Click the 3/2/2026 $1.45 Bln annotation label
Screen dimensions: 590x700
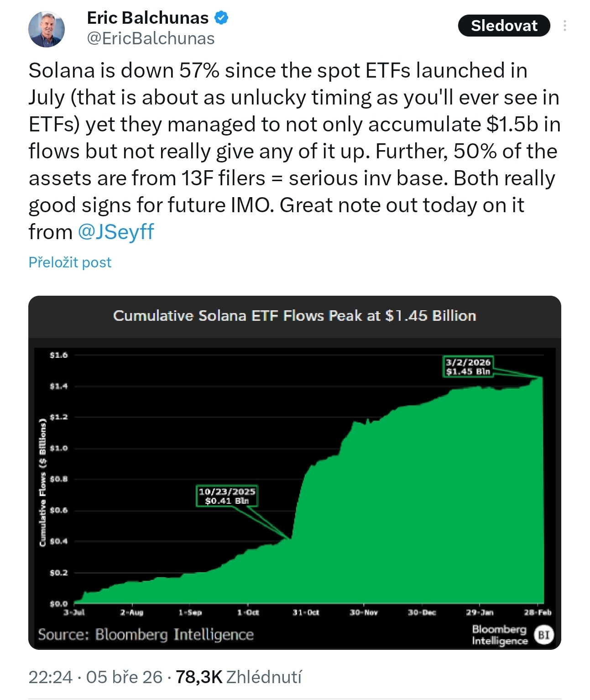pos(468,367)
